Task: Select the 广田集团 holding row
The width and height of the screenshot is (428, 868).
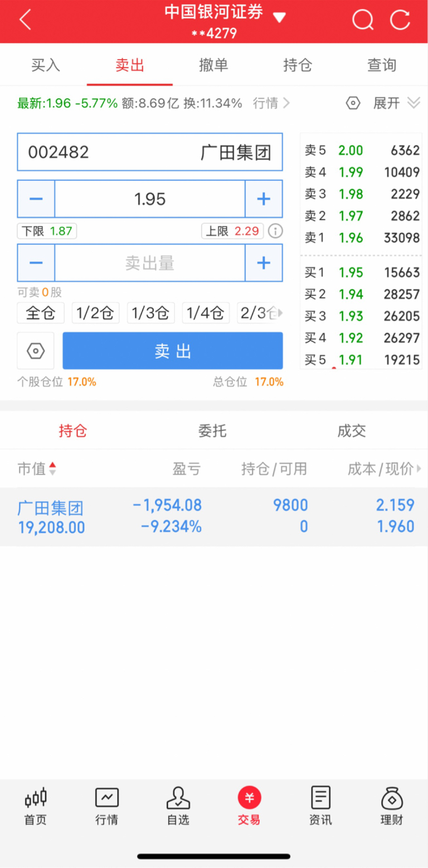Action: click(x=214, y=517)
